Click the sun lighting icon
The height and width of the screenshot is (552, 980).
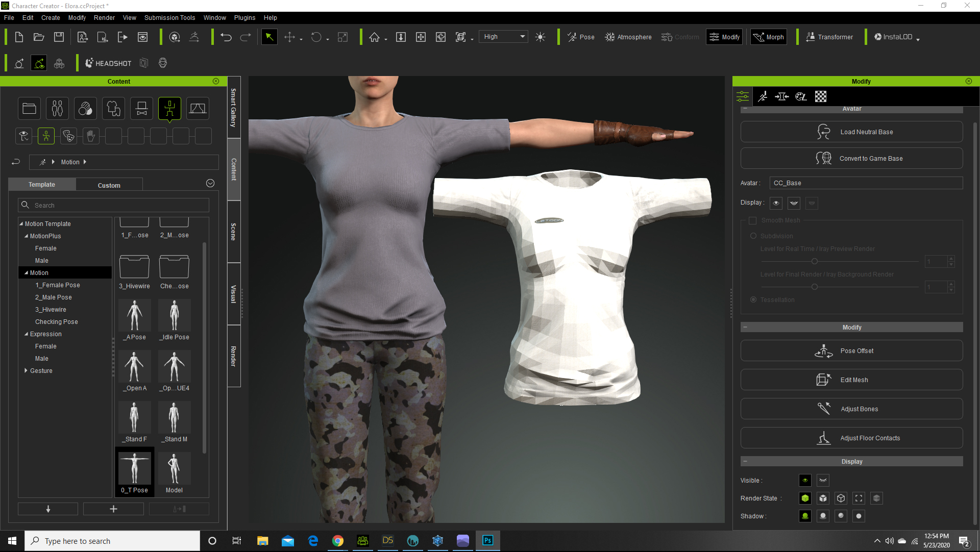540,37
